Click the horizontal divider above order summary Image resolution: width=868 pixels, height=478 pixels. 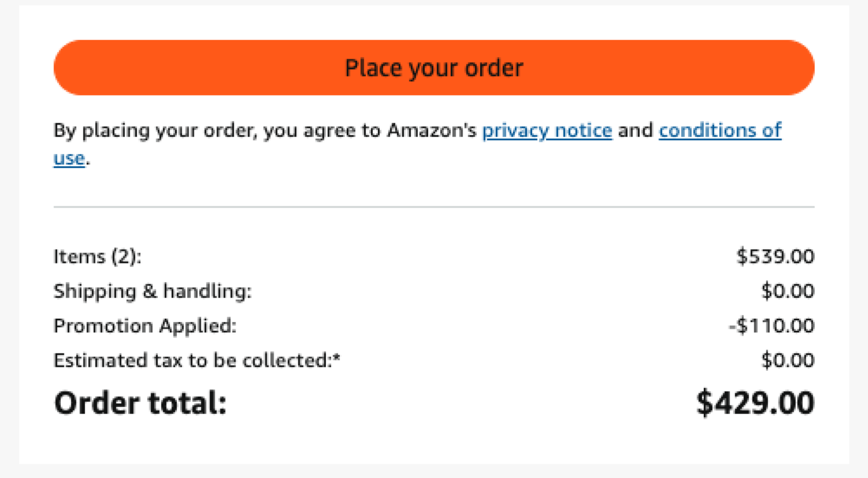434,206
